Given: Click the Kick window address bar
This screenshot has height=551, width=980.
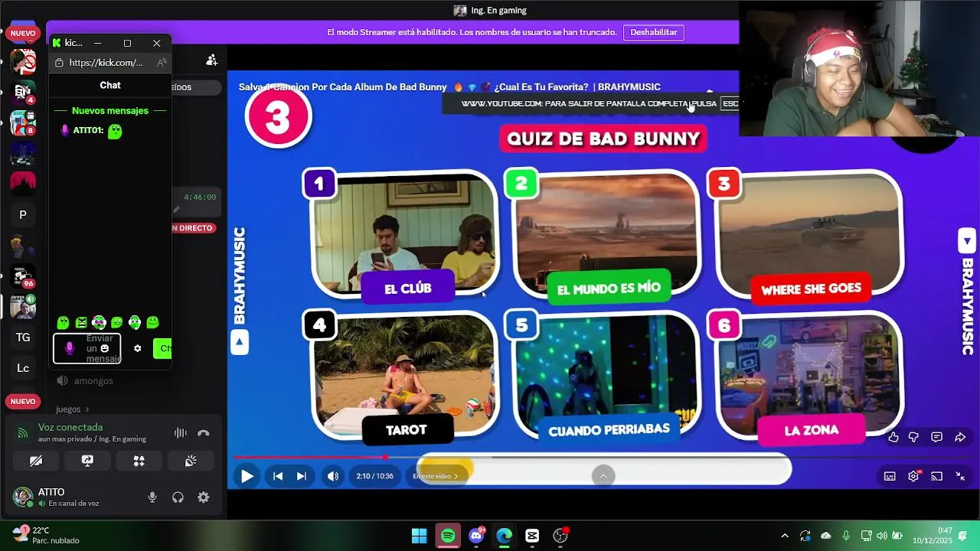Looking at the screenshot, I should [x=106, y=63].
